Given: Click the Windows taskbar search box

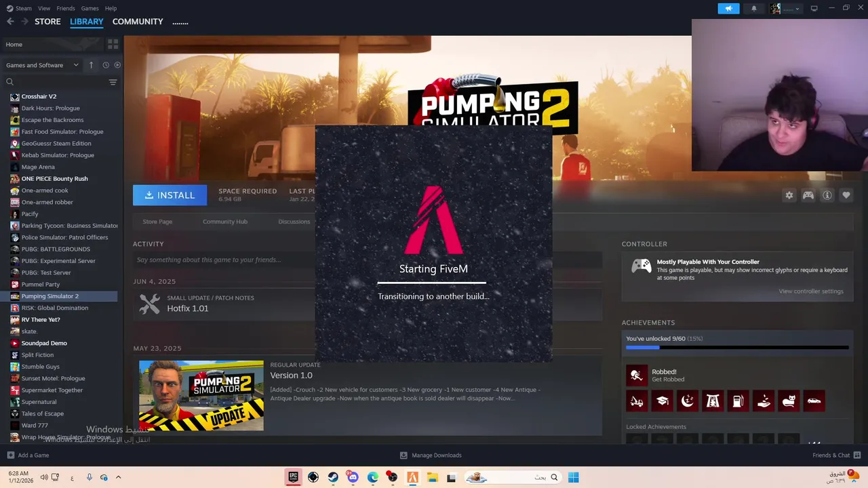Looking at the screenshot, I should [x=513, y=477].
